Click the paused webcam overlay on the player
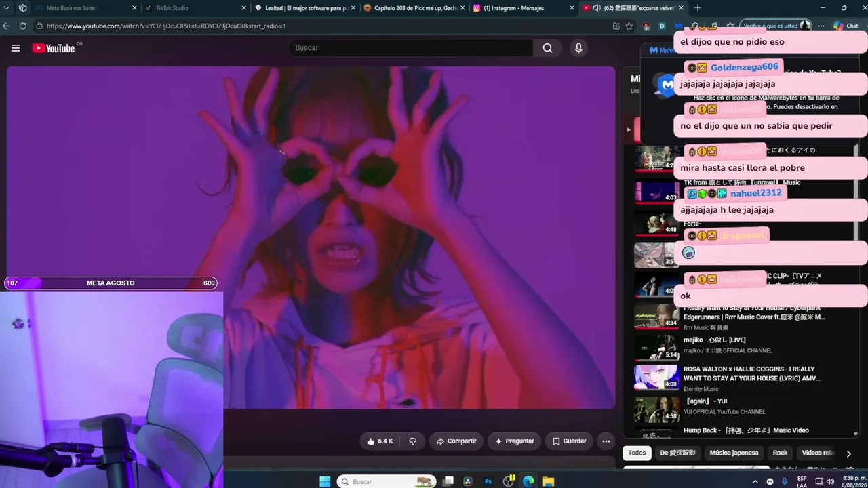The width and height of the screenshot is (868, 488). tap(112, 390)
